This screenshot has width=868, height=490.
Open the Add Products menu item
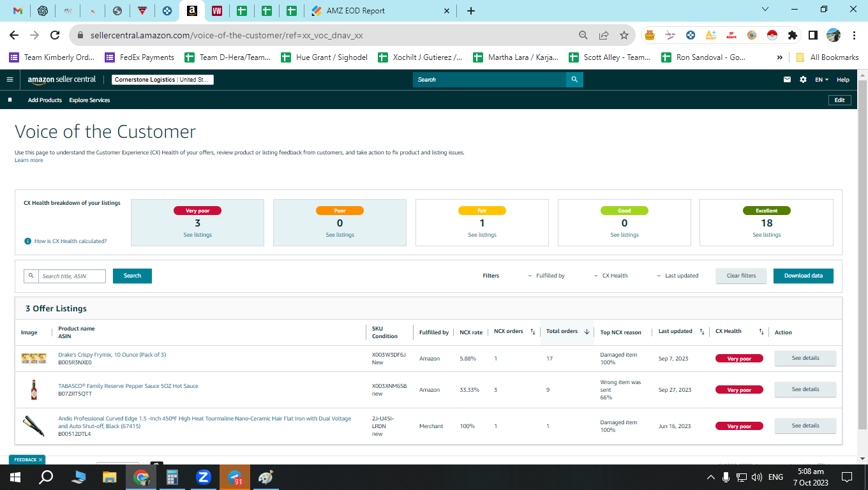click(45, 100)
